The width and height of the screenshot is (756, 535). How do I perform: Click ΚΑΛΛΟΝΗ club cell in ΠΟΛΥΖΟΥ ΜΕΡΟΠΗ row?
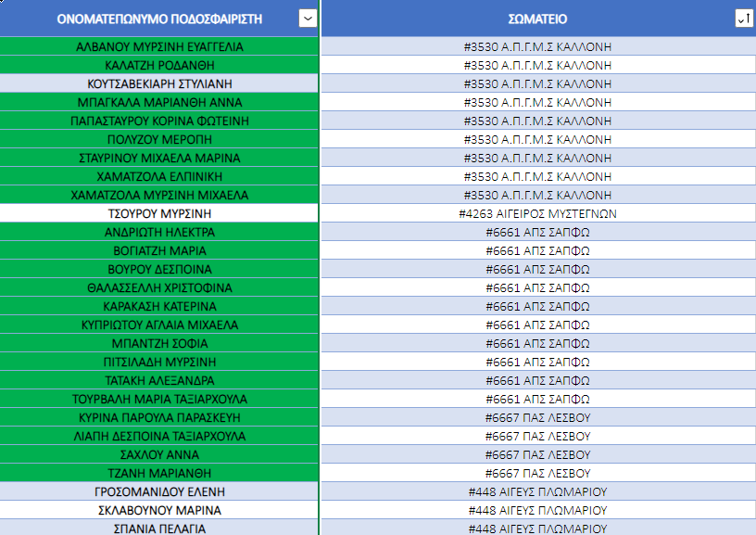point(538,139)
